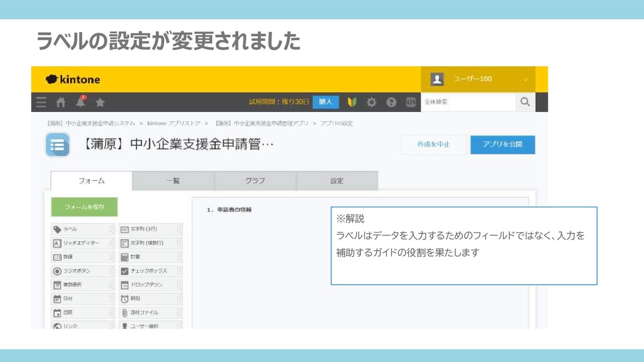Select the ドロップダウン field icon

tap(125, 285)
